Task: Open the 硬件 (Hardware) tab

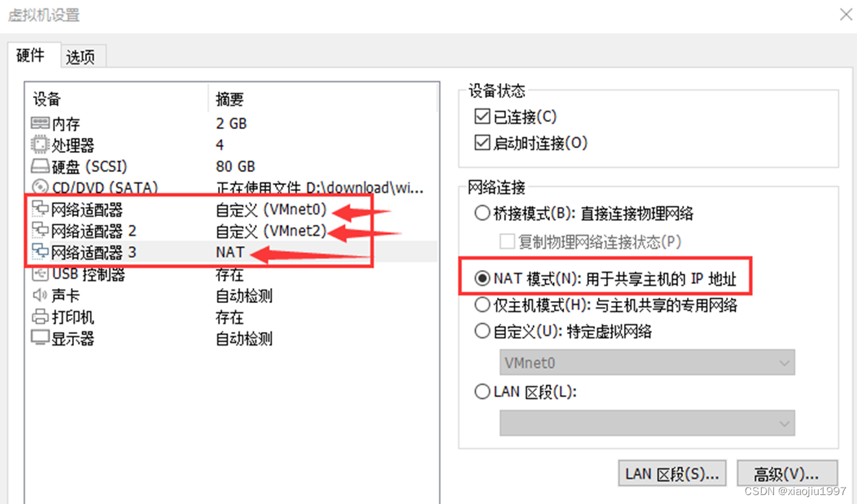Action: click(30, 56)
